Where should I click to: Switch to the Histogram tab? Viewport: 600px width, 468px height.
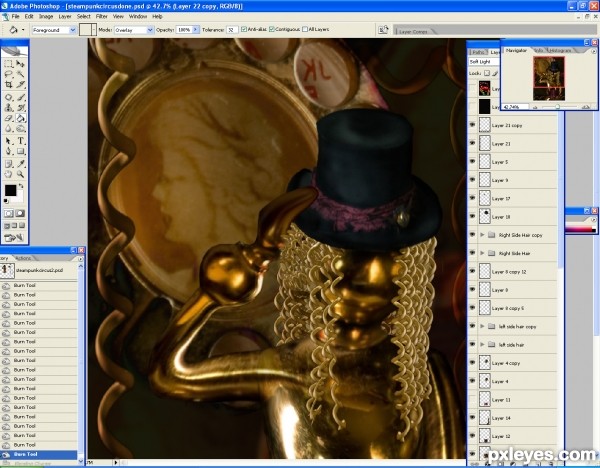(x=561, y=51)
